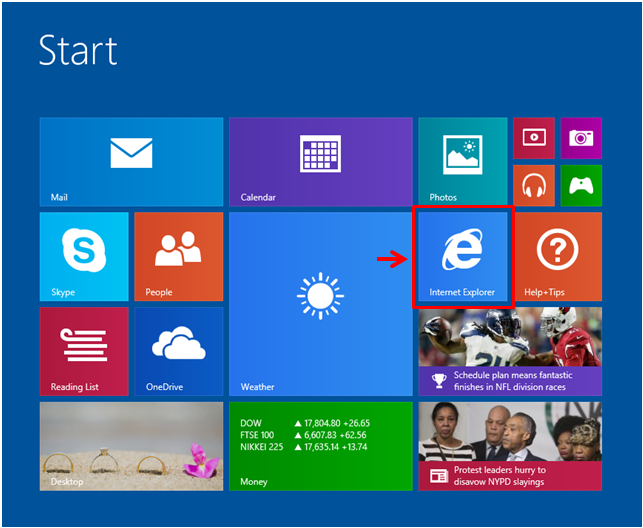The image size is (643, 528).
Task: Launch the Photos app tile
Action: [x=463, y=162]
